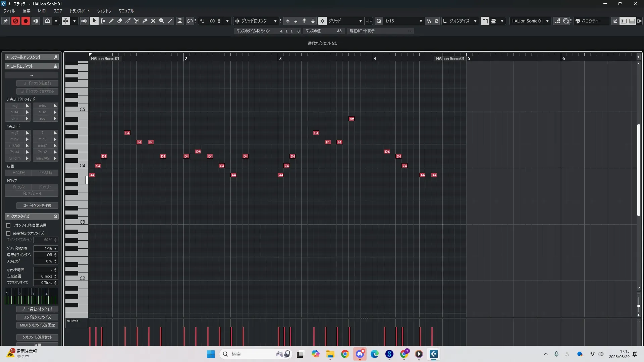The width and height of the screenshot is (644, 362).
Task: Select the Glue tool
Action: [145, 21]
